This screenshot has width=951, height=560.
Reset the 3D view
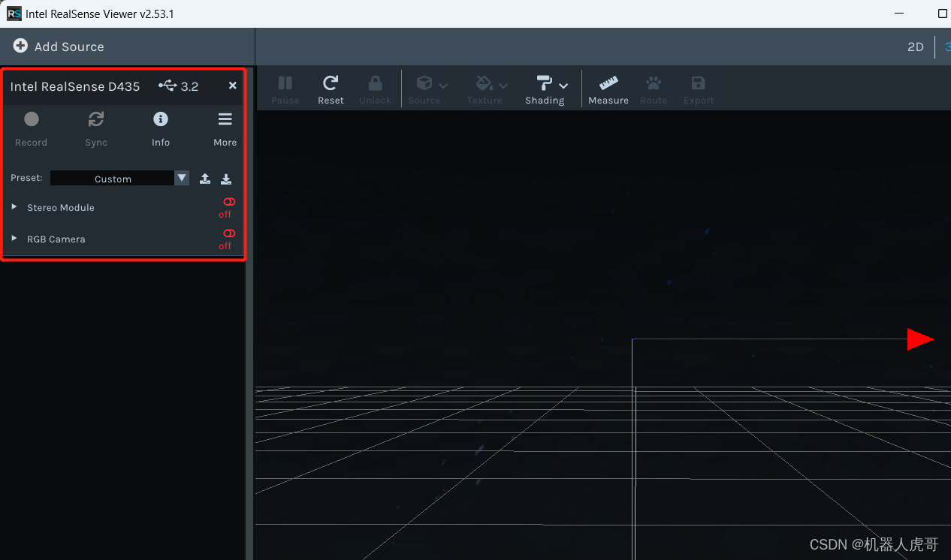coord(331,89)
